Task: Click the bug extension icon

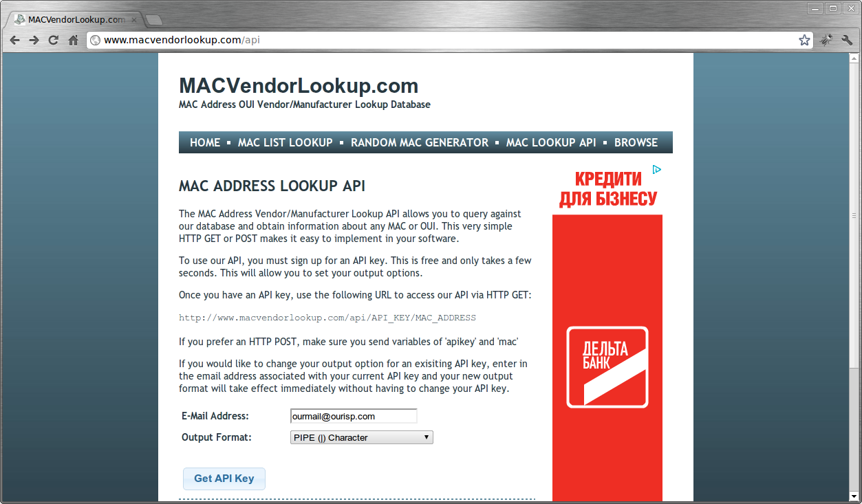Action: pyautogui.click(x=826, y=40)
